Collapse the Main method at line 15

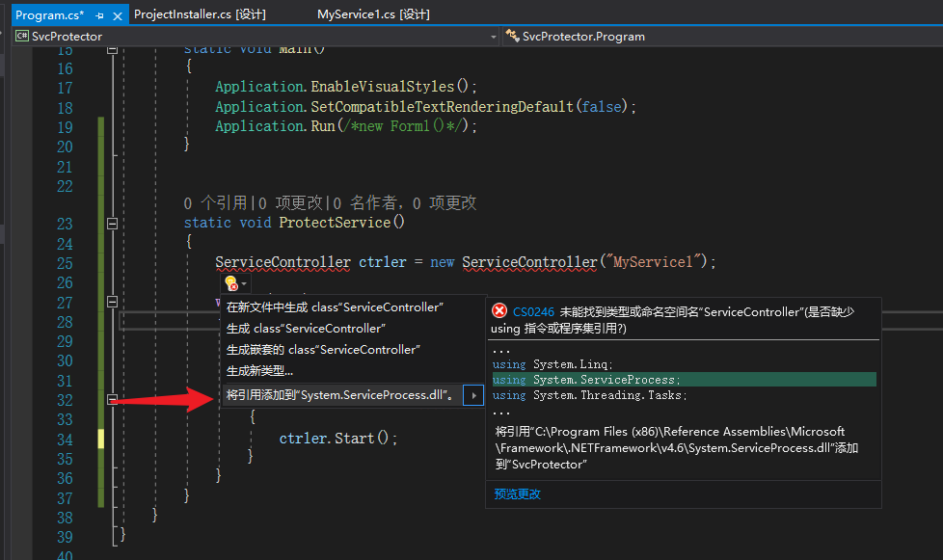112,48
